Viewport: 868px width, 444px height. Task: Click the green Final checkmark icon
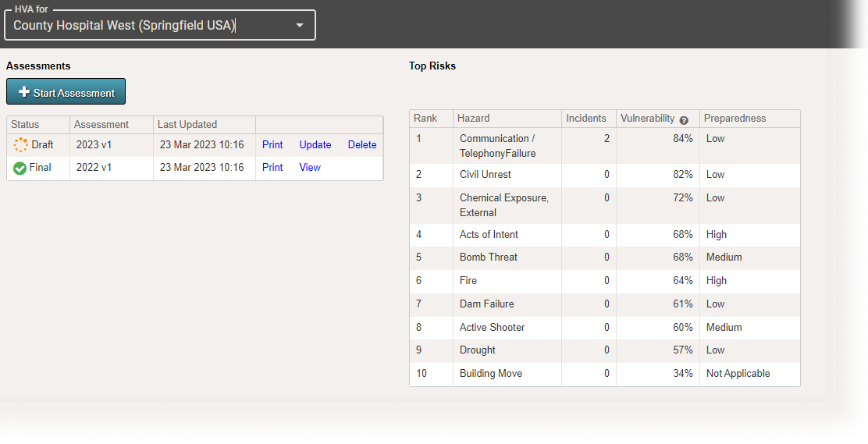click(x=20, y=168)
